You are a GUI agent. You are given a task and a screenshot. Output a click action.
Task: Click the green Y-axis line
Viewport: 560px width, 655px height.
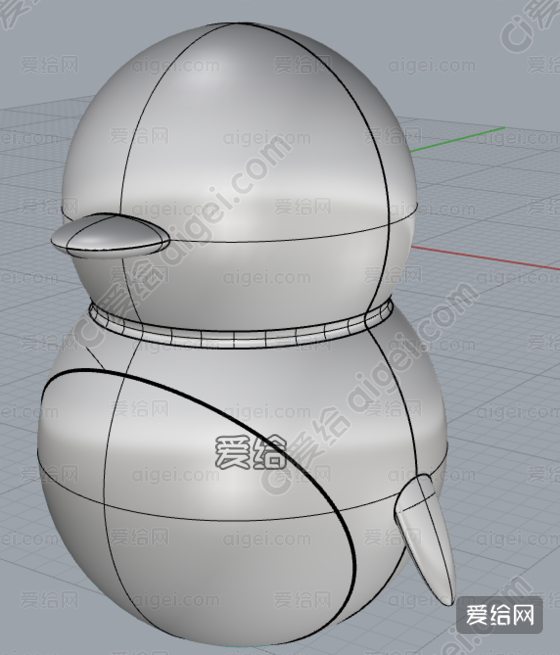tap(457, 138)
